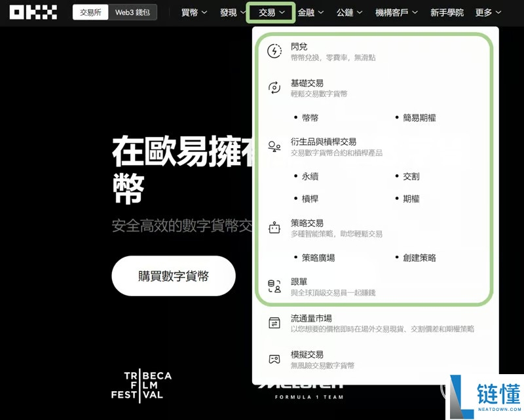Select the 簡易期權 link

tap(419, 118)
